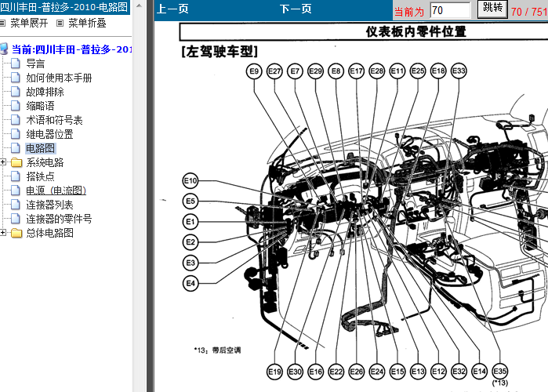Click the page icon beside 连接器列表
This screenshot has height=392, width=548.
(x=16, y=205)
